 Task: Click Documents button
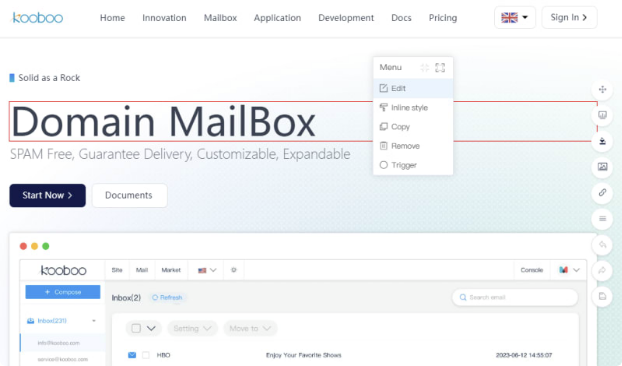129,195
